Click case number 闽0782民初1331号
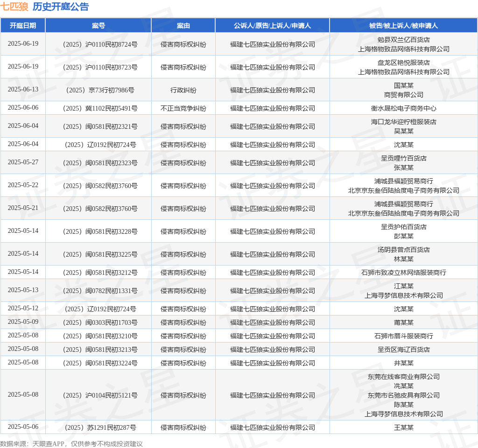 click(100, 291)
